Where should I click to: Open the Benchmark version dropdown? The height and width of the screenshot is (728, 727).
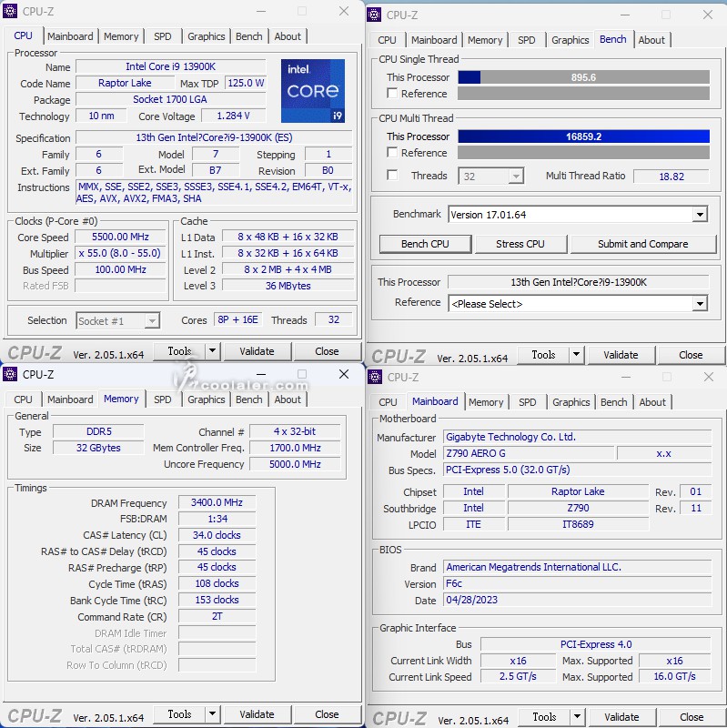click(699, 215)
